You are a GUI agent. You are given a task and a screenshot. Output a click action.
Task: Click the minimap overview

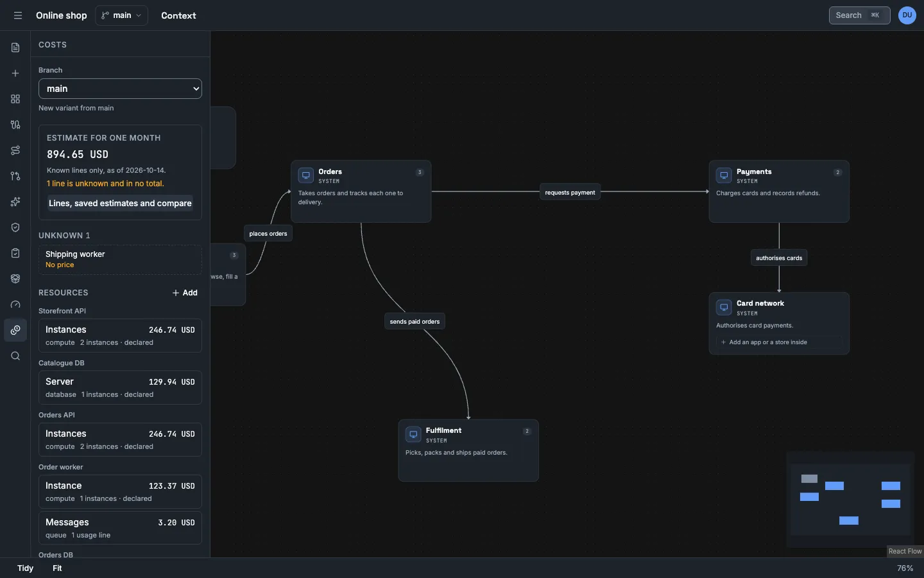pyautogui.click(x=850, y=500)
